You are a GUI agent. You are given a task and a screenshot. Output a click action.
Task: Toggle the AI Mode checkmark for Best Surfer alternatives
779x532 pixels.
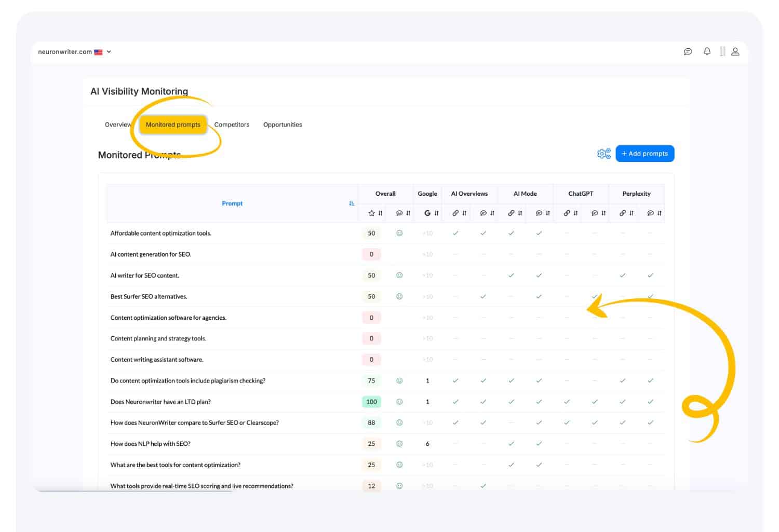click(539, 296)
